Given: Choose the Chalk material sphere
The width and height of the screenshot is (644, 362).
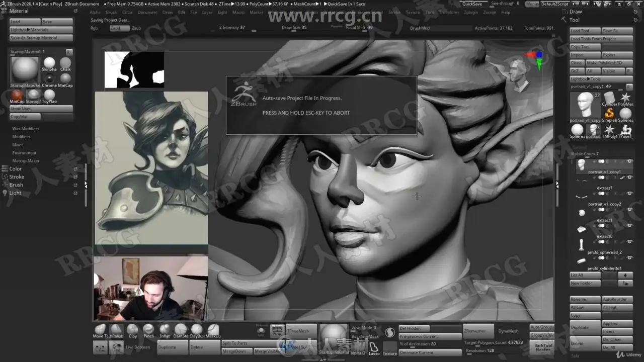Looking at the screenshot, I should [x=65, y=64].
